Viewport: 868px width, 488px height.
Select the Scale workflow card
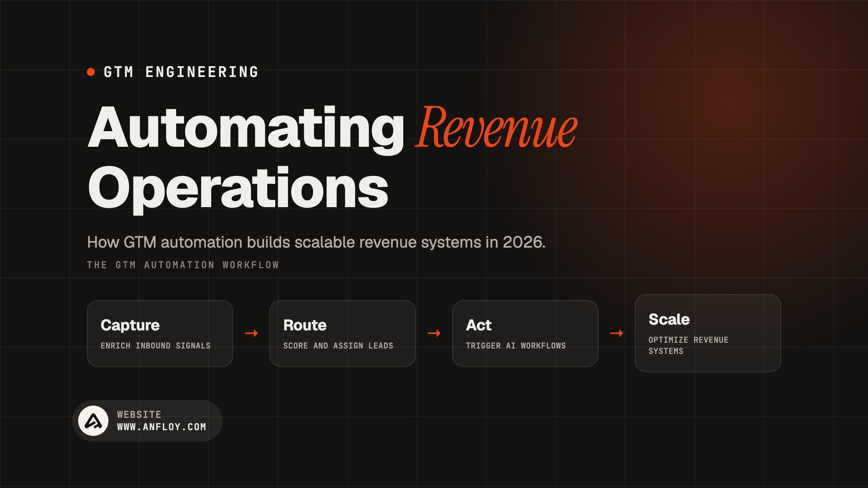click(x=708, y=333)
